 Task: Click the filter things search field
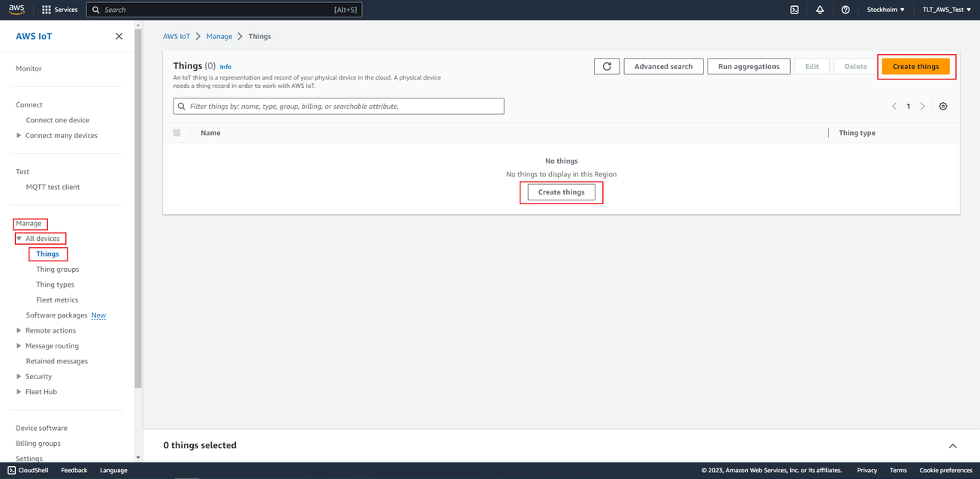click(x=339, y=106)
